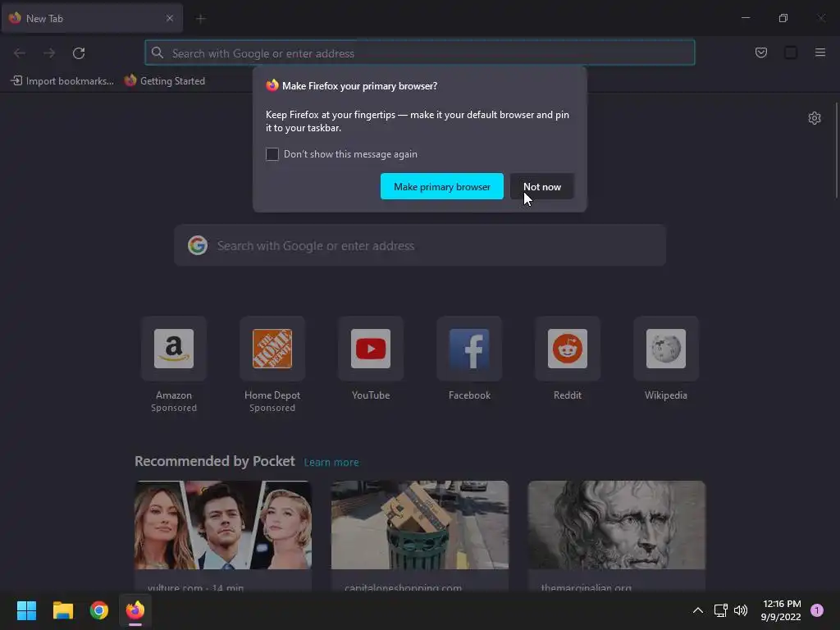
Task: Dismiss prompt with Not now
Action: pos(542,186)
